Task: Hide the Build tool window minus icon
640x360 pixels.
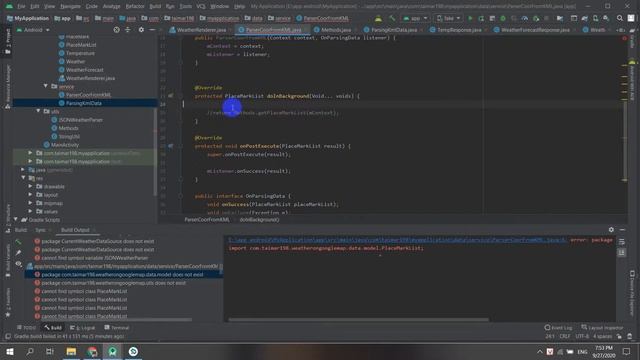Action: tap(622, 230)
